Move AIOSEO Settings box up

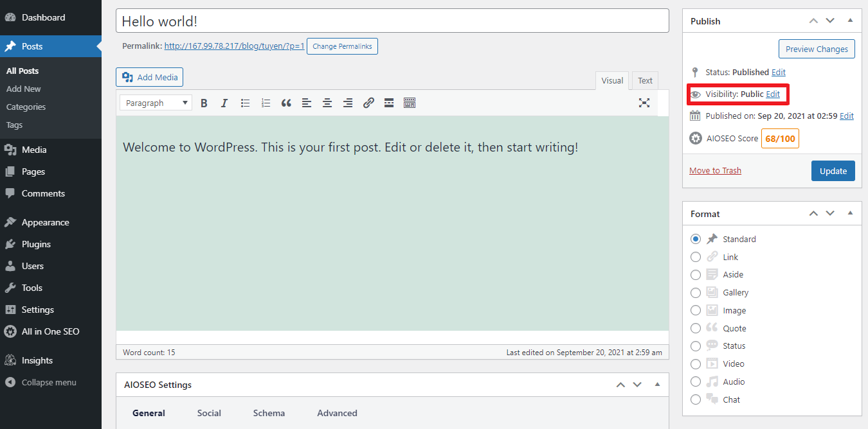point(620,385)
